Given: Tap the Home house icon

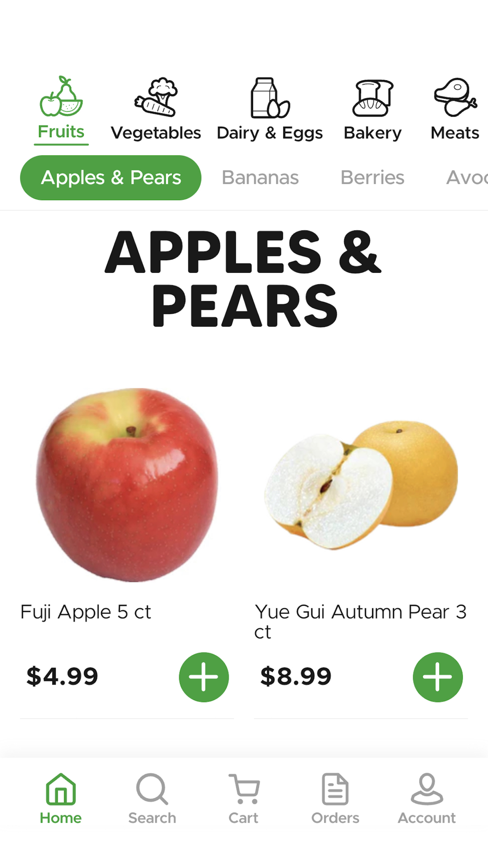Looking at the screenshot, I should (x=61, y=788).
